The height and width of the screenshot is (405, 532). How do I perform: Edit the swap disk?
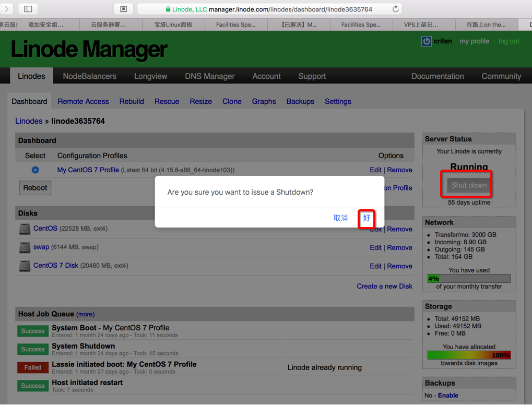(x=375, y=247)
